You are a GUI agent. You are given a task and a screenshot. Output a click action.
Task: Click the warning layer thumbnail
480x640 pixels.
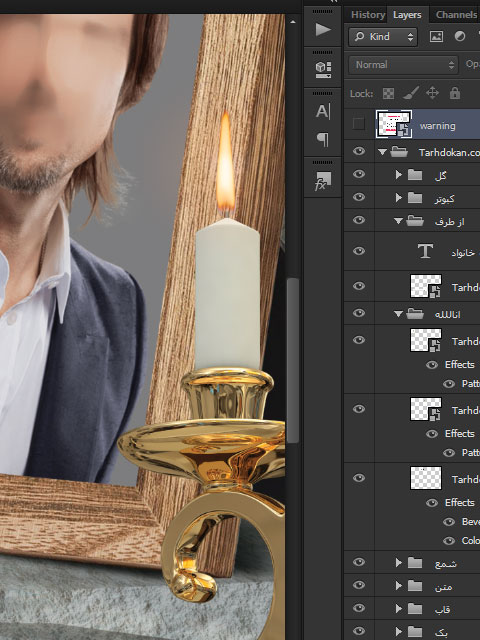click(x=394, y=124)
